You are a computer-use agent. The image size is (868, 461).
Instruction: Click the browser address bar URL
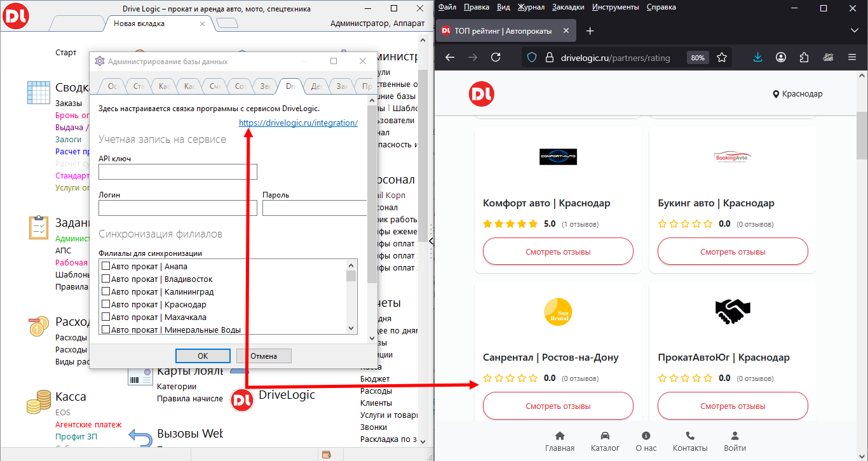click(616, 58)
